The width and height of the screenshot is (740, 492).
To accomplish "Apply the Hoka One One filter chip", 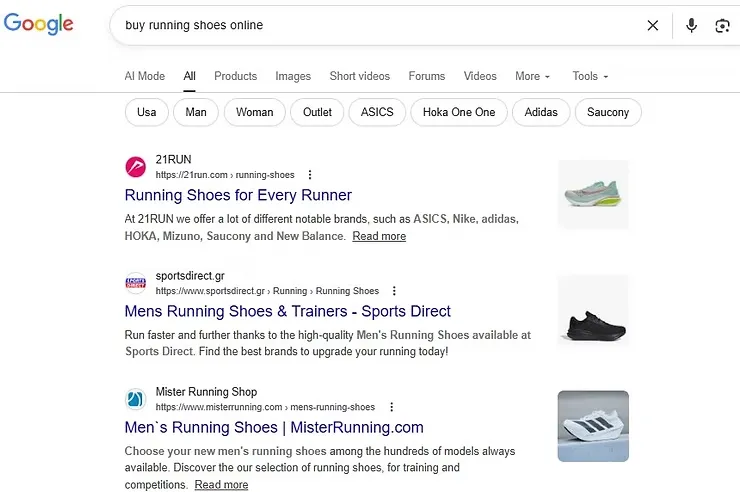I will (x=459, y=112).
